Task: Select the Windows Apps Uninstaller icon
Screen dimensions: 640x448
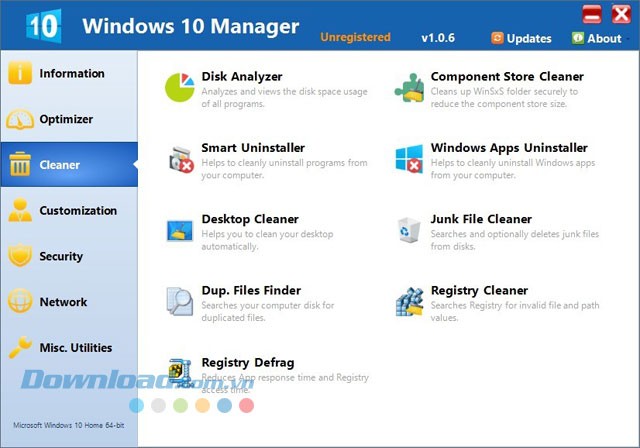Action: tap(409, 159)
